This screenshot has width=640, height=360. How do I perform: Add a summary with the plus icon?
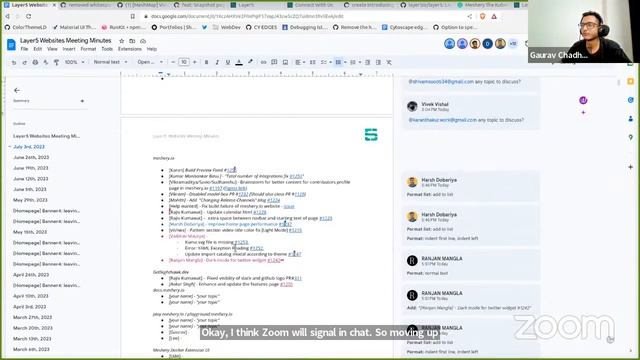point(82,101)
